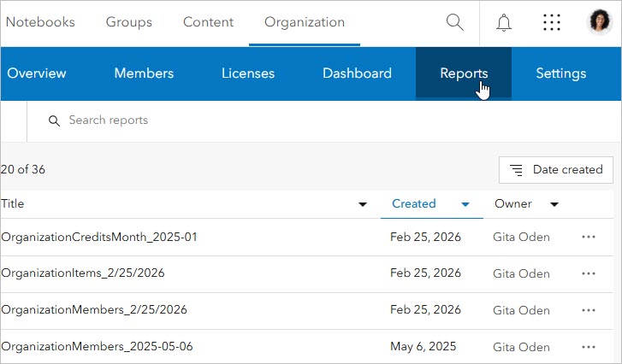Click Feb 25, 2026 in OrganizationItems row
Screen dimensions: 622x364
[425, 273]
